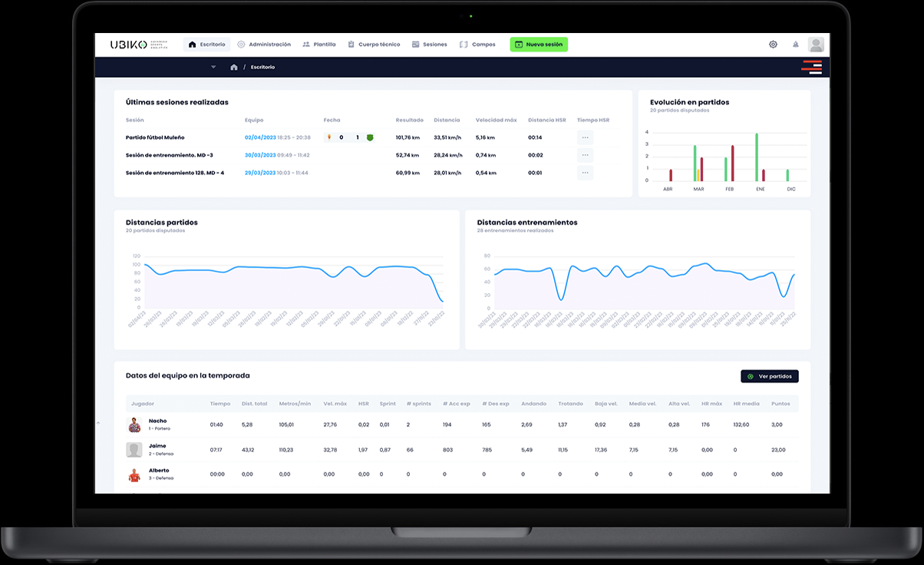Click the green away team crest
The image size is (924, 565).
(x=370, y=137)
